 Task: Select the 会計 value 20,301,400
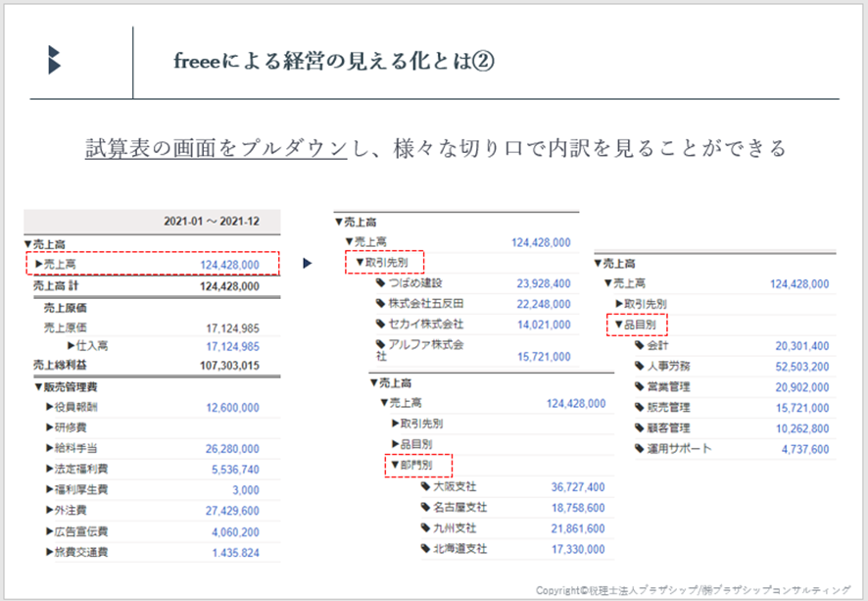(x=802, y=346)
